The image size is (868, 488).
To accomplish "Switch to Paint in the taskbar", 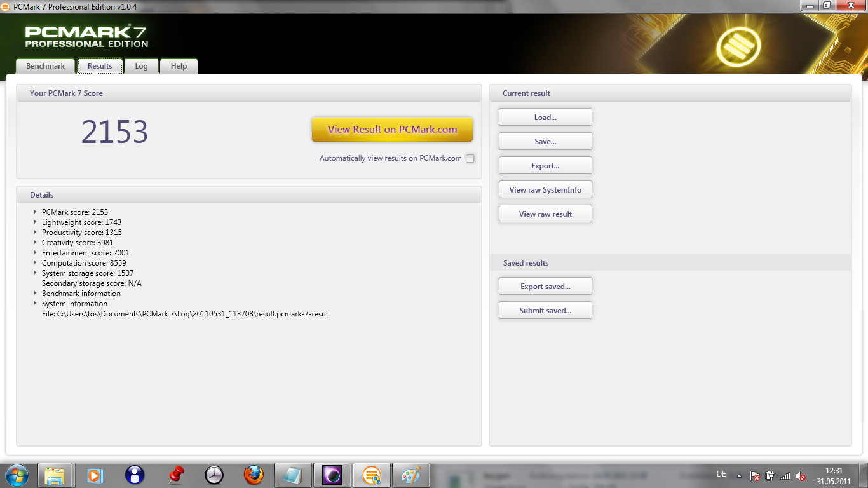I will click(411, 475).
